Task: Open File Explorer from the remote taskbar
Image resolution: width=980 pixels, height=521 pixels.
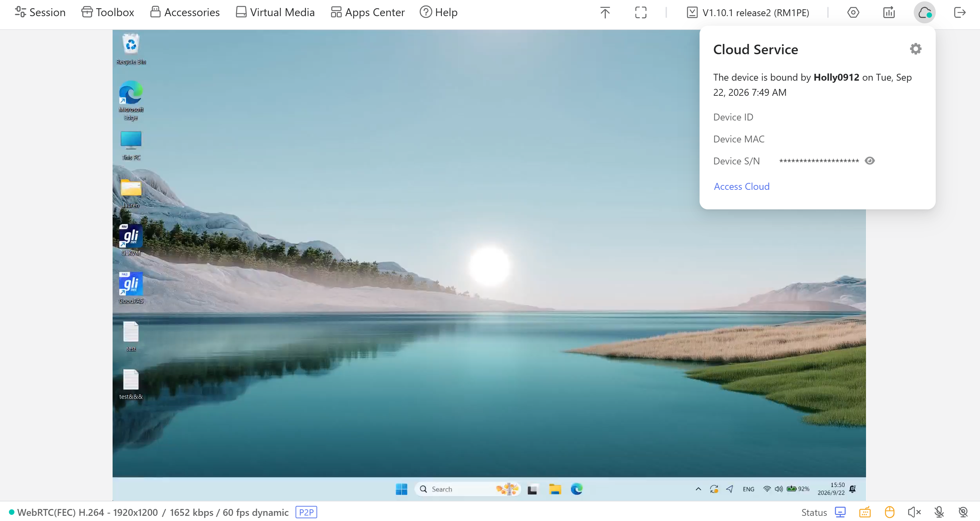Action: tap(555, 489)
